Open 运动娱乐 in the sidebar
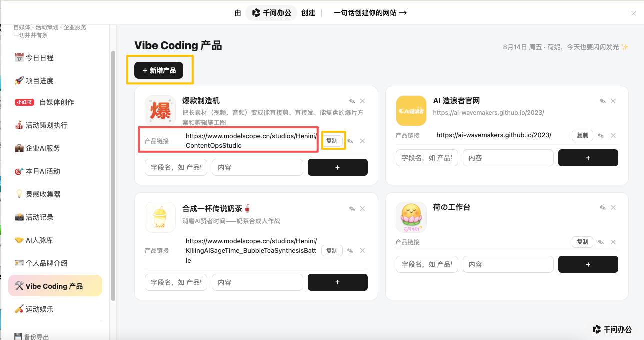Viewport: 644px width, 340px height. click(55, 309)
